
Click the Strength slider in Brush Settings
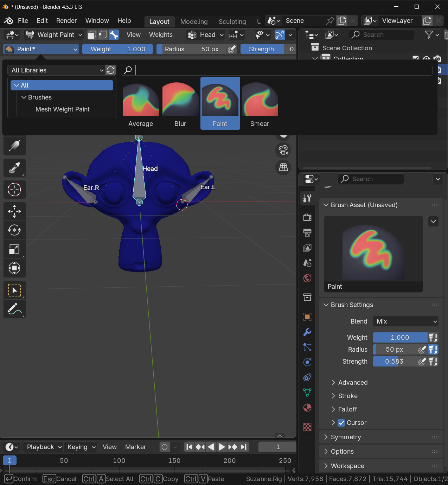[x=394, y=362]
